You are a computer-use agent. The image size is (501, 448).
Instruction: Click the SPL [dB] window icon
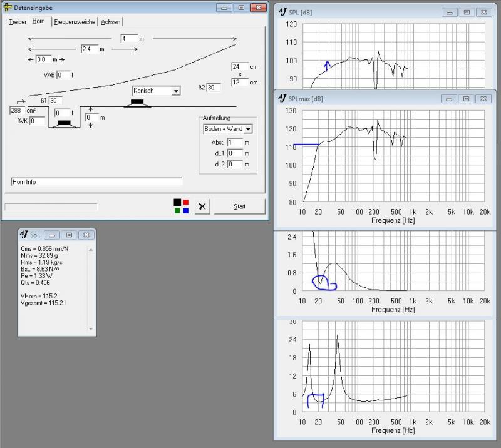tap(283, 12)
